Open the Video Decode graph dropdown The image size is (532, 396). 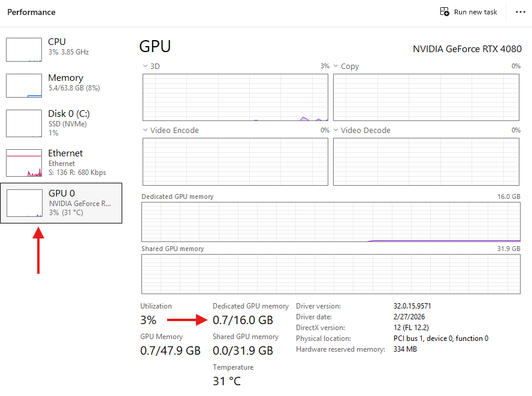[x=336, y=131]
